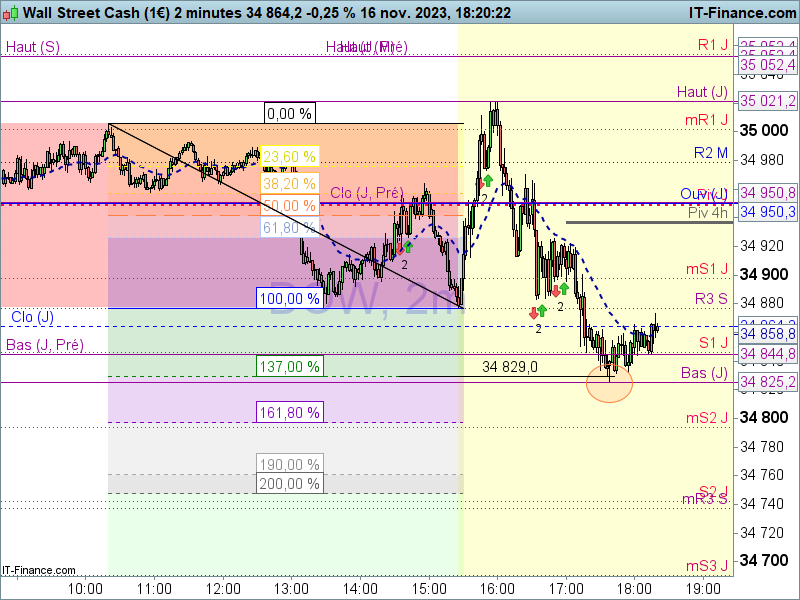The width and height of the screenshot is (800, 600).
Task: Click the 'Haut (J)' level label
Action: pyautogui.click(x=702, y=92)
